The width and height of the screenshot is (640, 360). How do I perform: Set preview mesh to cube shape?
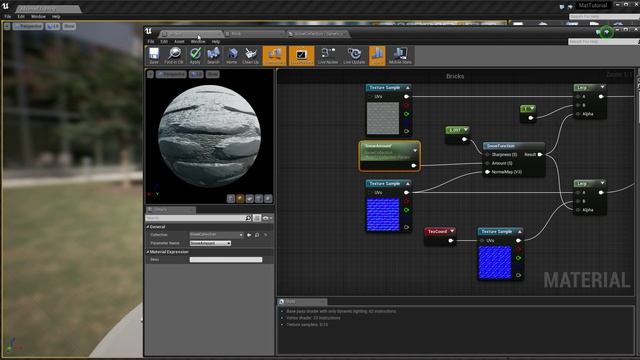coord(259,199)
